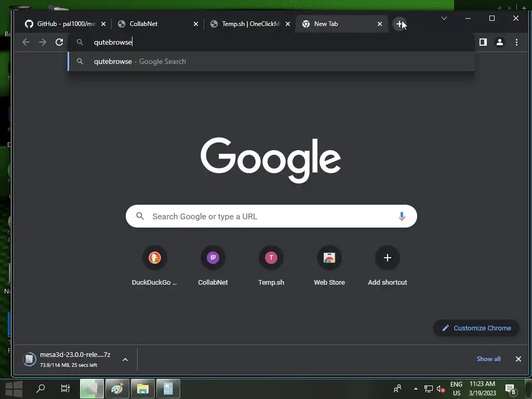
Task: Go forward with the forward arrow
Action: [x=43, y=42]
